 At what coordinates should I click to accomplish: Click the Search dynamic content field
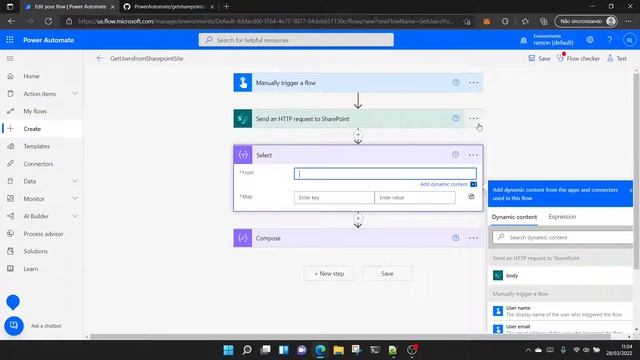pyautogui.click(x=562, y=237)
